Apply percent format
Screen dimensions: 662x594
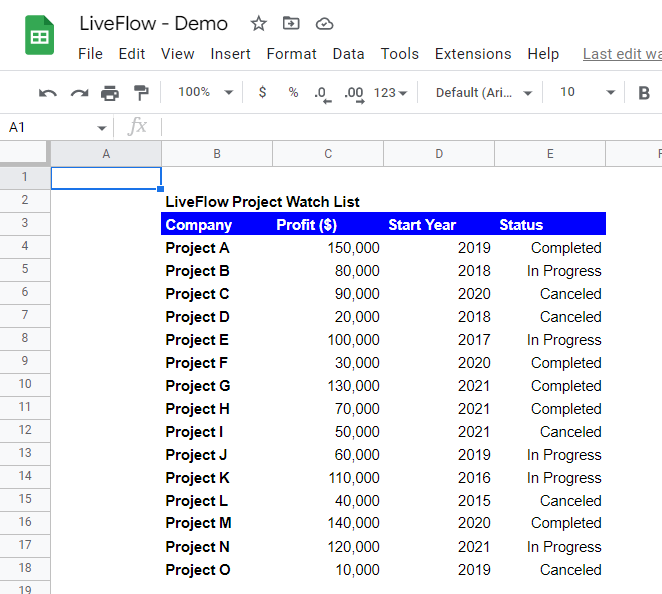[293, 92]
